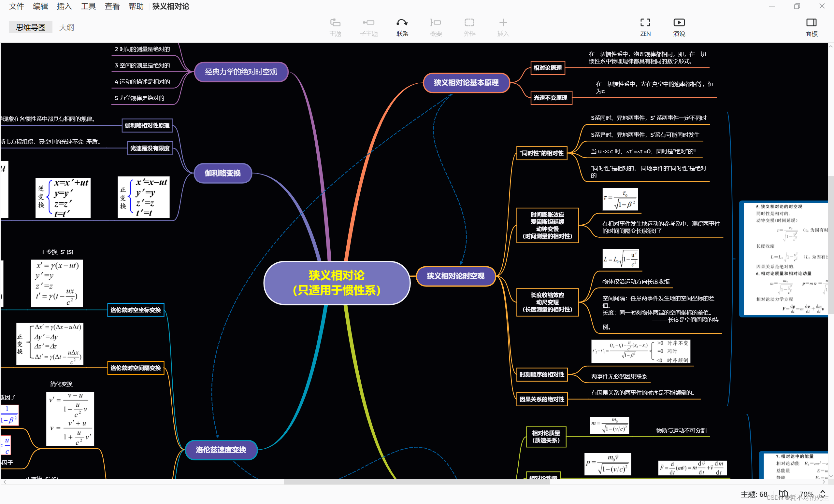Open the zoom stepper arrows beside 70%
Viewport: 834px width, 504px height.
point(823,494)
